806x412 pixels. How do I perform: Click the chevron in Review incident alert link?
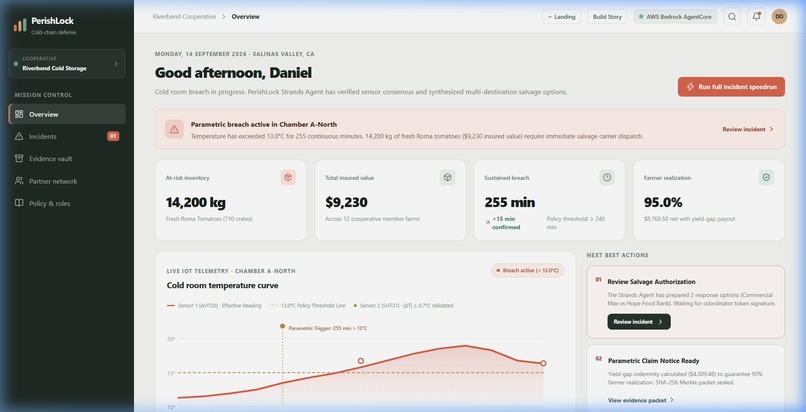(771, 129)
